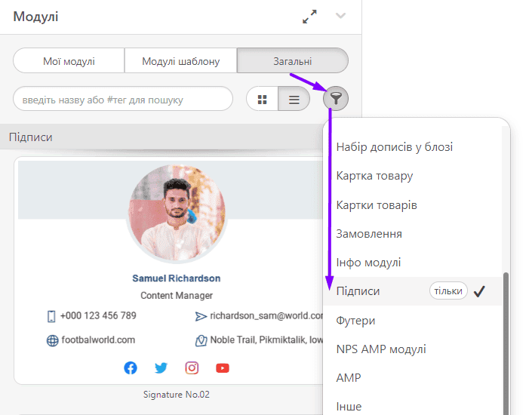Choose Футери in filter list
Image resolution: width=532 pixels, height=415 pixels.
[x=355, y=321]
